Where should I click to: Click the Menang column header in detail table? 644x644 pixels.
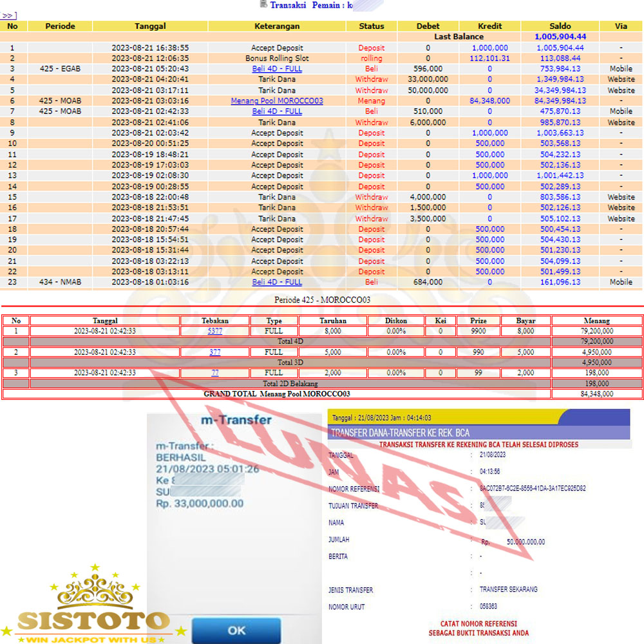596,320
